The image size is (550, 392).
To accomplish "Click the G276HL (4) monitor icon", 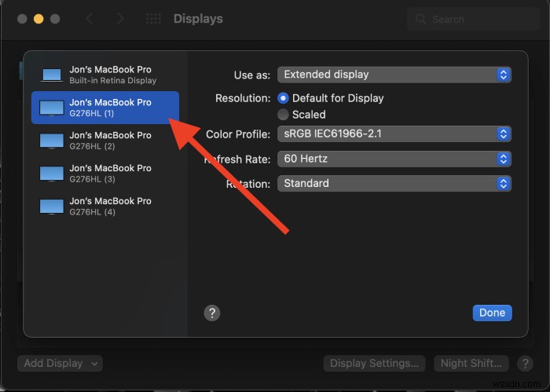I will point(52,207).
